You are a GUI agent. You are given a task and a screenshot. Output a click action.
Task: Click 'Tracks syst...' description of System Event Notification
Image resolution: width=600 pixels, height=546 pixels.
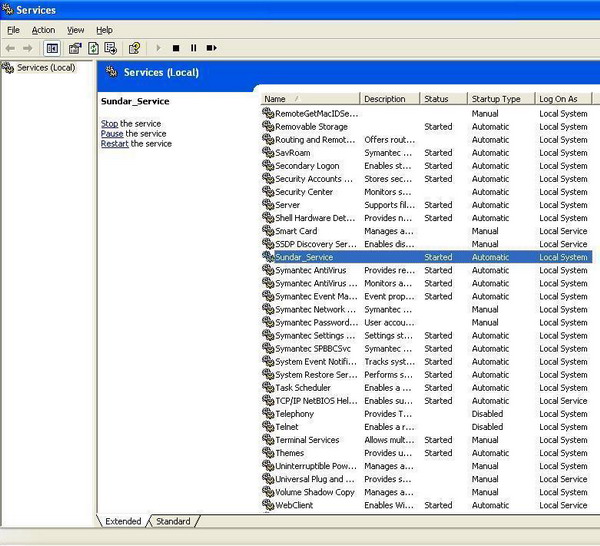390,361
